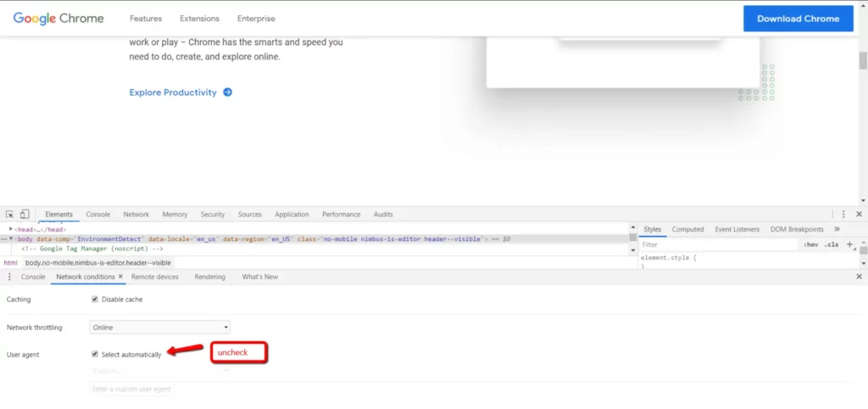Switch drawer to Console tab
This screenshot has height=409, width=868.
pyautogui.click(x=33, y=277)
